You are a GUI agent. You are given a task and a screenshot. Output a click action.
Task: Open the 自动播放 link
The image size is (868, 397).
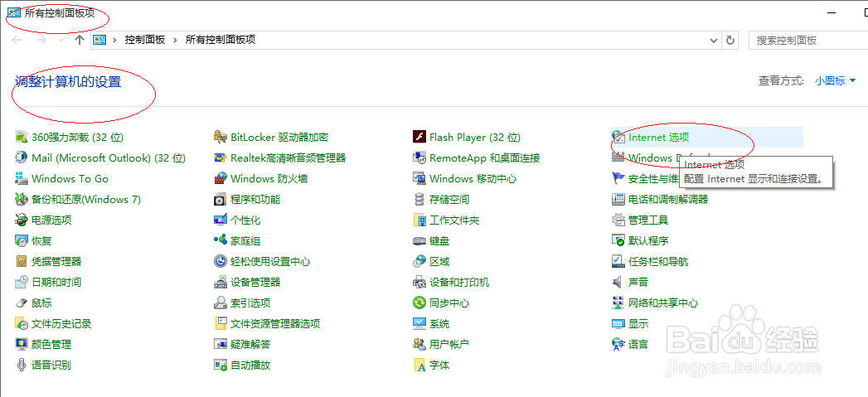[x=250, y=365]
